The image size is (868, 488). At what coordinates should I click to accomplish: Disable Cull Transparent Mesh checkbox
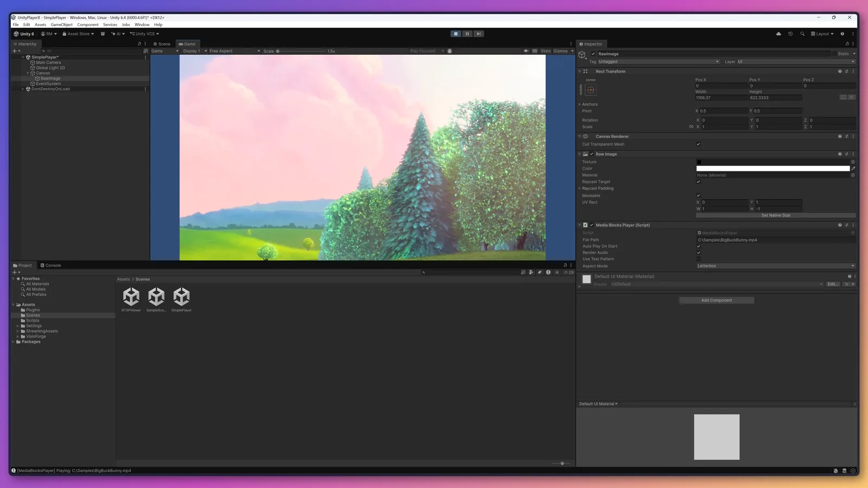click(698, 144)
